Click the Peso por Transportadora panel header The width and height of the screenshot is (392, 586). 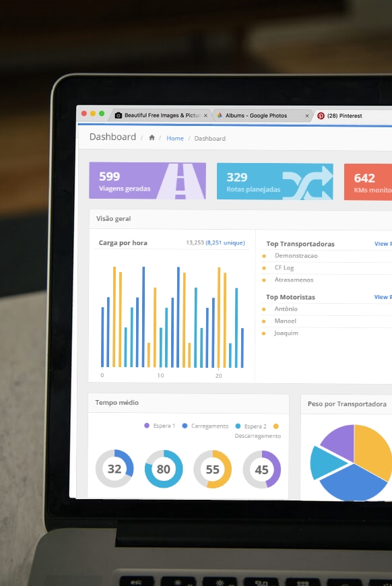[346, 404]
